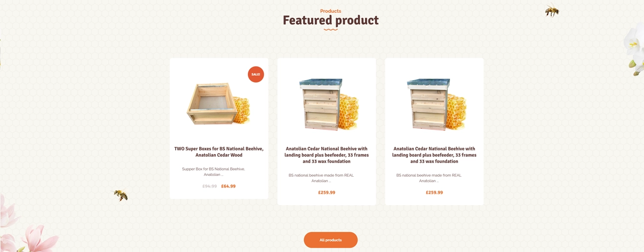Image resolution: width=644 pixels, height=252 pixels.
Task: Click the bee illustration near the white orchid
Action: click(x=552, y=10)
